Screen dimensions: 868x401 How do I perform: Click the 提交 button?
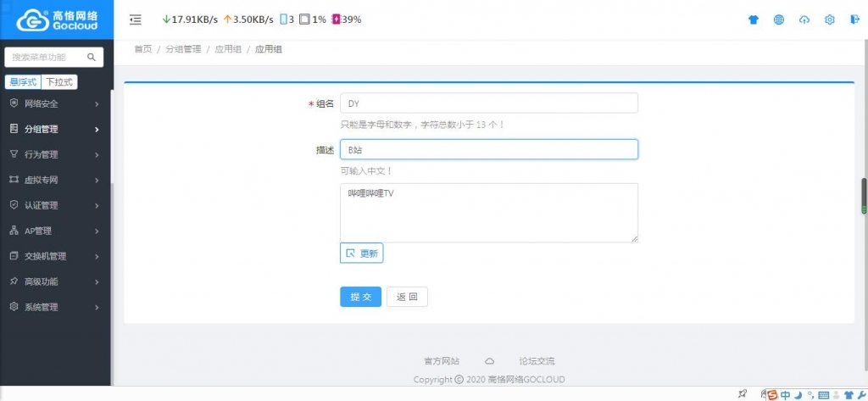pyautogui.click(x=360, y=297)
